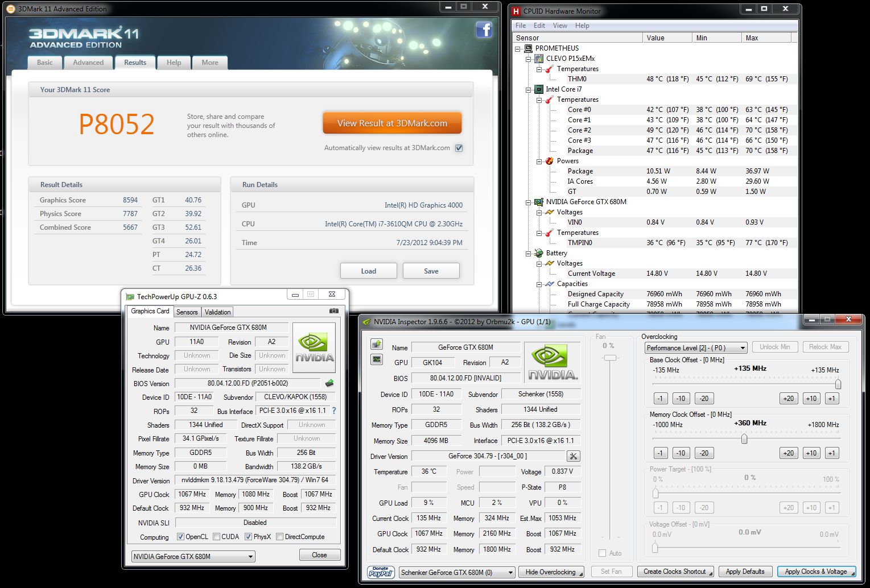The width and height of the screenshot is (870, 588).
Task: Click the Base Clock Offset slider handle
Action: tap(838, 384)
